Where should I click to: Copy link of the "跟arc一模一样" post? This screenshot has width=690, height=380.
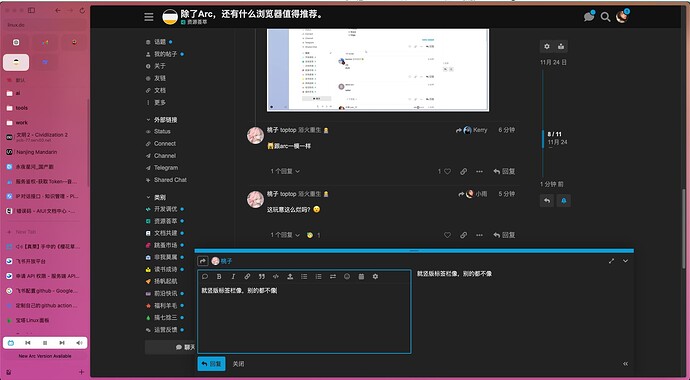click(463, 172)
